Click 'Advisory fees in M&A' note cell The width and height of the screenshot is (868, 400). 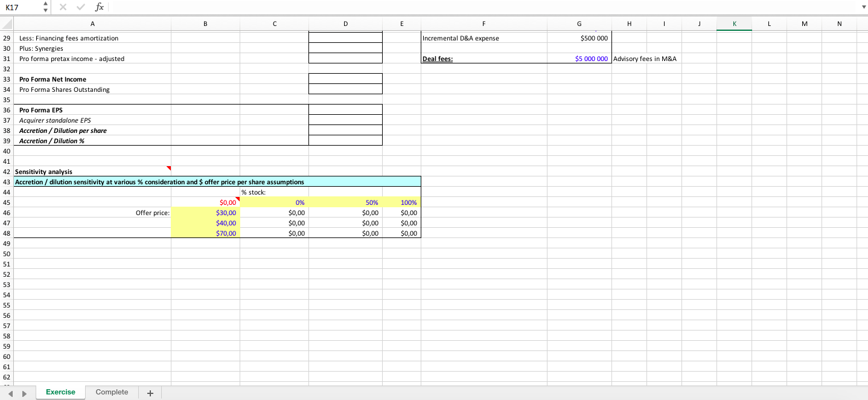pos(645,59)
